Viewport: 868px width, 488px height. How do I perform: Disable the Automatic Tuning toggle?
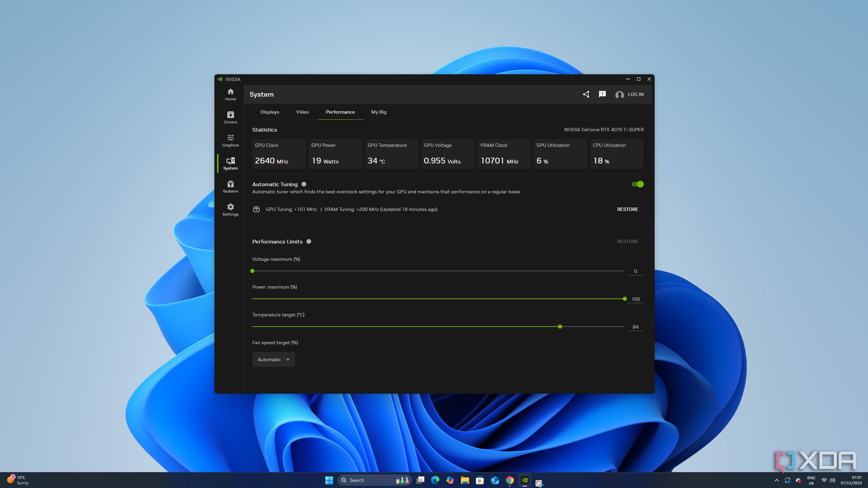637,184
